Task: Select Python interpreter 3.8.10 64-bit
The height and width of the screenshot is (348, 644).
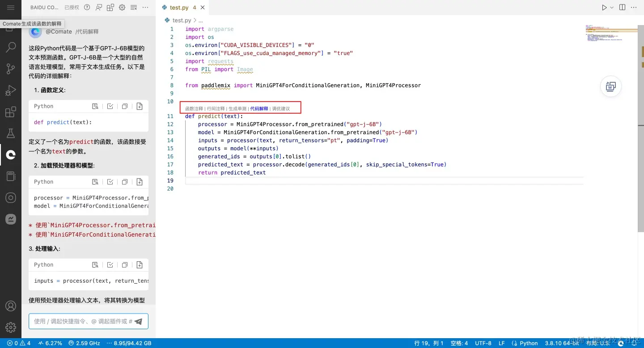Action: (563, 343)
